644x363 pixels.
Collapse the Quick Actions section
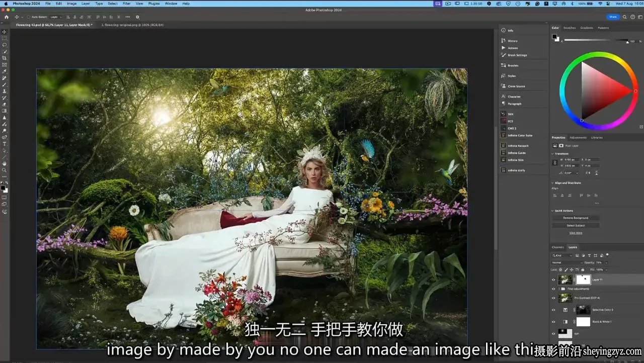point(553,211)
